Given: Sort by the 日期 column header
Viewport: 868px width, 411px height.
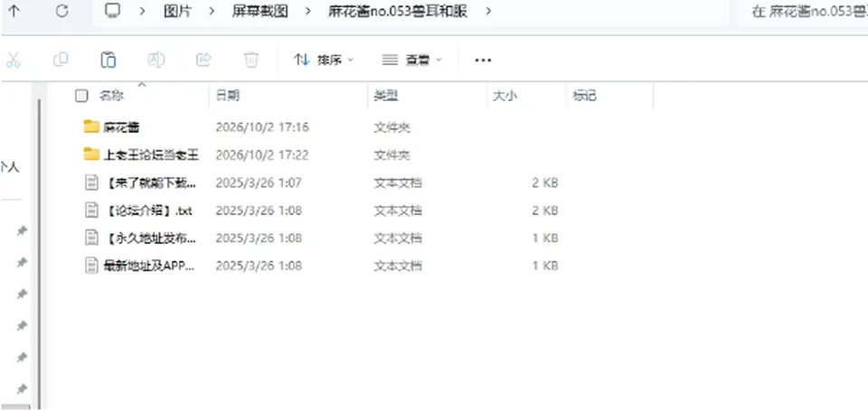Looking at the screenshot, I should click(x=228, y=96).
